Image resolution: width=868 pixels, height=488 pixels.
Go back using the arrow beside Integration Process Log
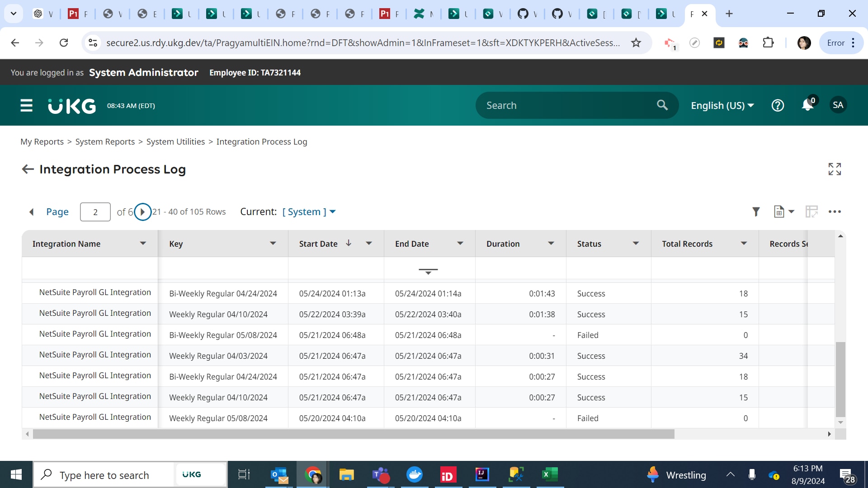tap(28, 169)
